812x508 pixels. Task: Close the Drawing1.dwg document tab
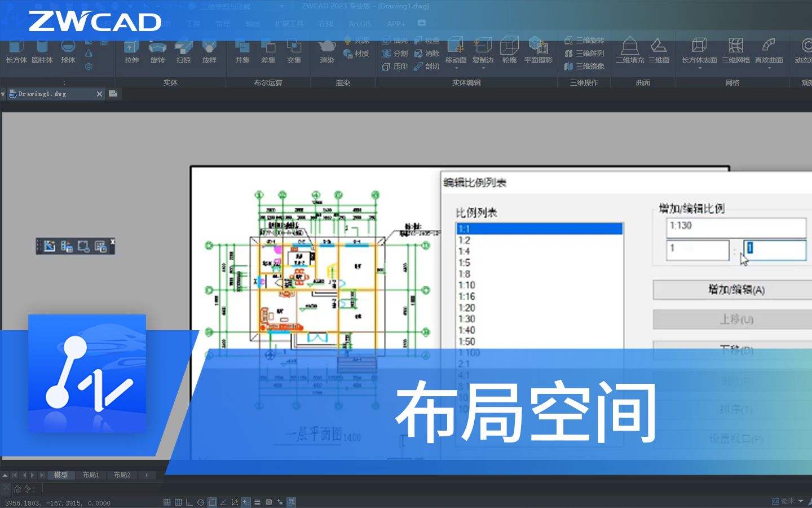pos(100,94)
